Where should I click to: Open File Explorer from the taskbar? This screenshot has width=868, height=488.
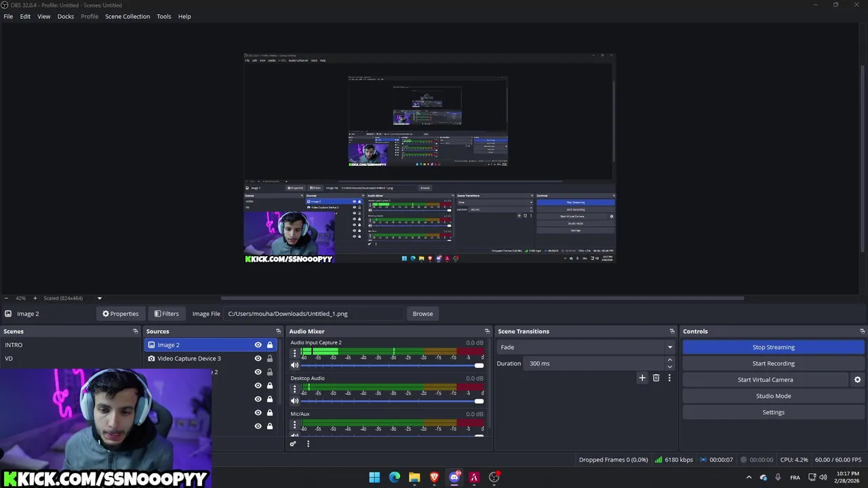tap(414, 477)
